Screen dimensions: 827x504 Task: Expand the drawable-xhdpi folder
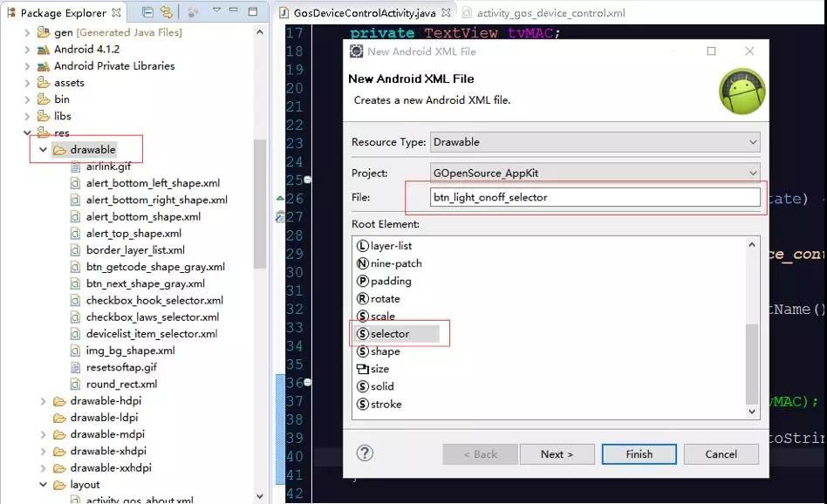click(44, 452)
